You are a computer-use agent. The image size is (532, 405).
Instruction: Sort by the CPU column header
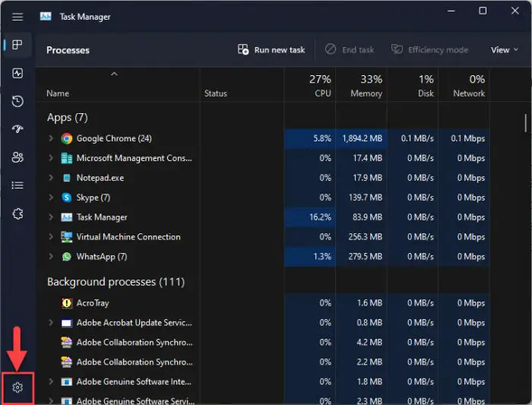[x=310, y=85]
